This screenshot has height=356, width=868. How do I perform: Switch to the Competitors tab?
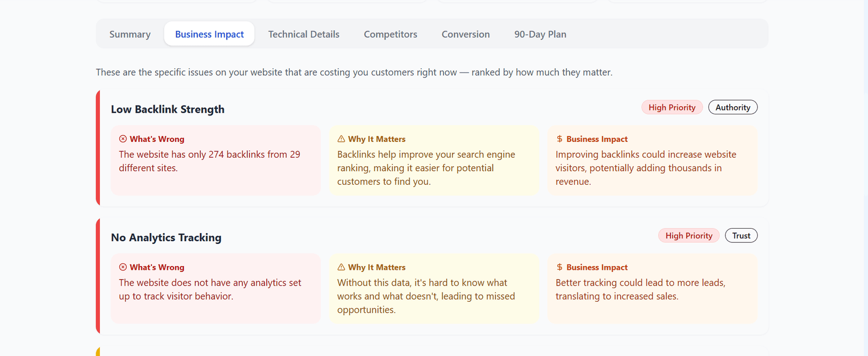[x=390, y=34]
